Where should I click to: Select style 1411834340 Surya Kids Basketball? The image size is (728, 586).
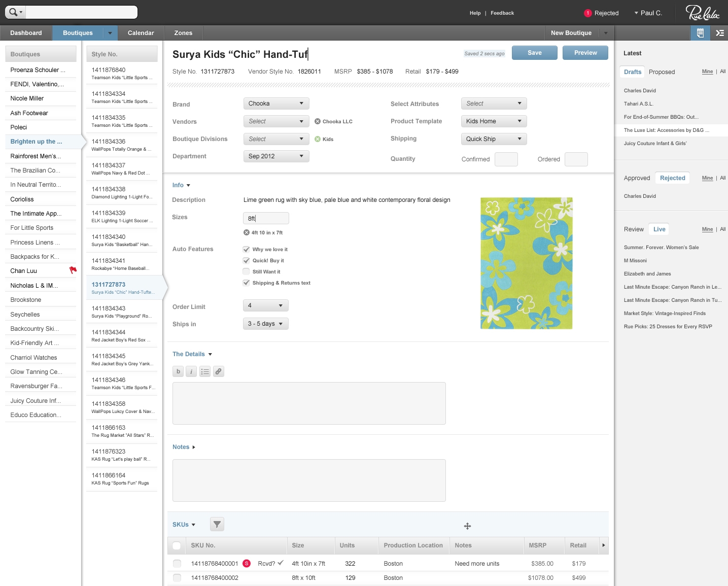pos(122,240)
